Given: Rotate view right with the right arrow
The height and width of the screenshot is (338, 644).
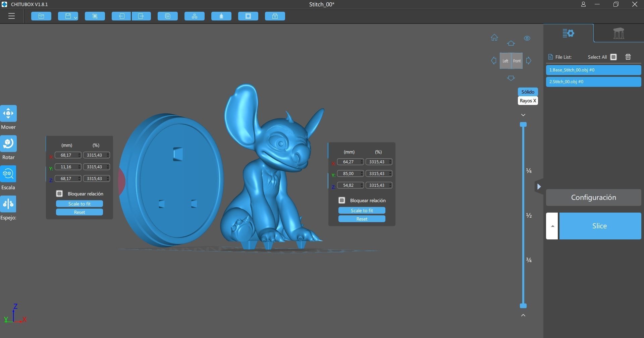Looking at the screenshot, I should tap(529, 61).
